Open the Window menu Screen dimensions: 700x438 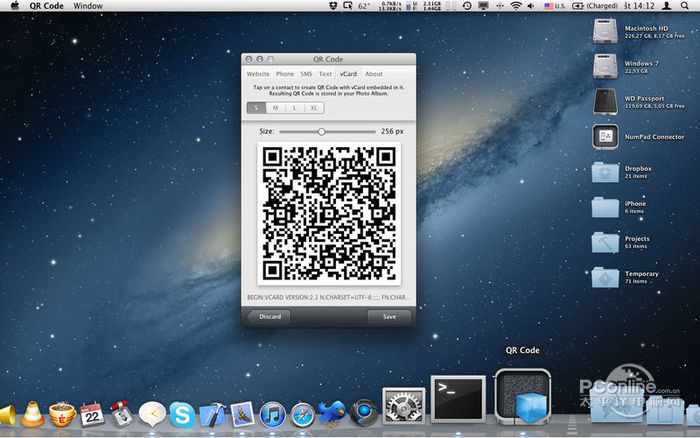88,6
